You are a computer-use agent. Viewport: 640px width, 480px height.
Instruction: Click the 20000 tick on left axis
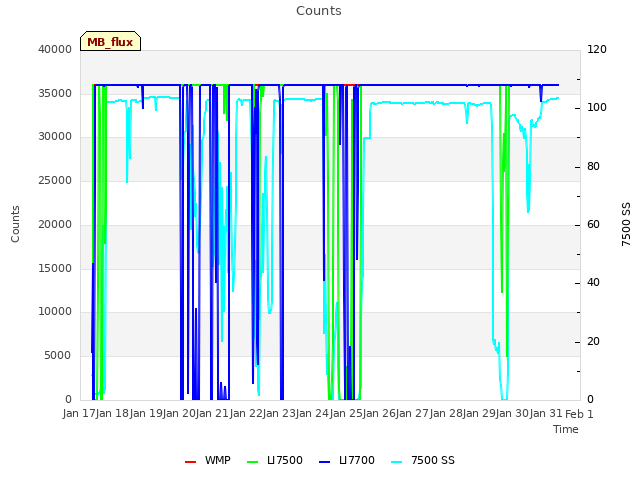(55, 224)
